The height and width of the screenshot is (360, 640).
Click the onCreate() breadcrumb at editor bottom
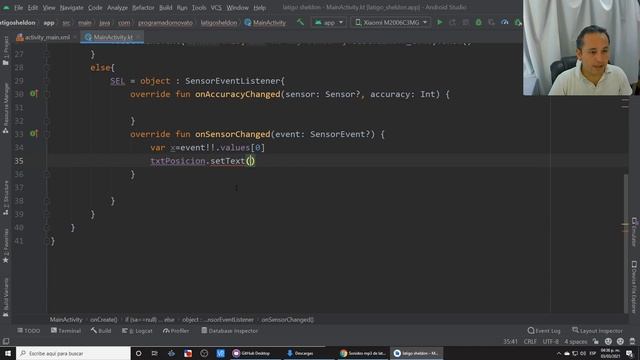tap(104, 320)
